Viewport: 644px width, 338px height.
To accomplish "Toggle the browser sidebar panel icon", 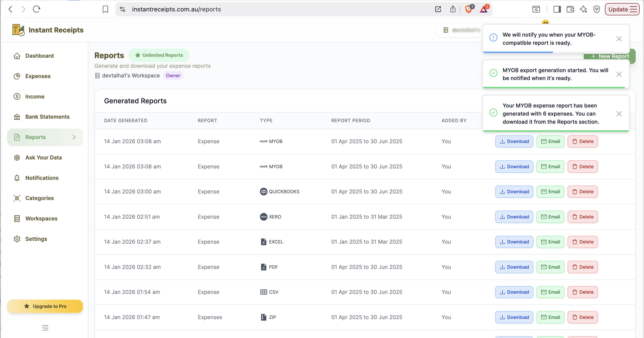I will (x=557, y=9).
